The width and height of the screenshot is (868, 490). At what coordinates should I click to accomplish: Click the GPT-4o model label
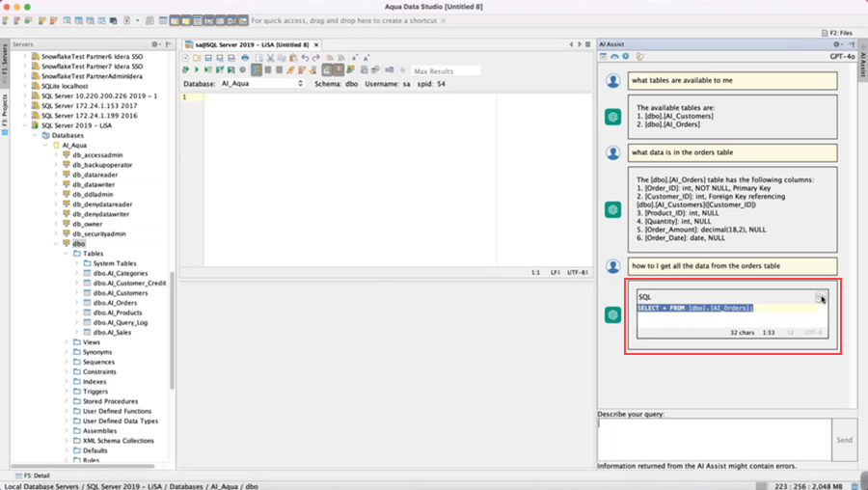click(x=842, y=57)
